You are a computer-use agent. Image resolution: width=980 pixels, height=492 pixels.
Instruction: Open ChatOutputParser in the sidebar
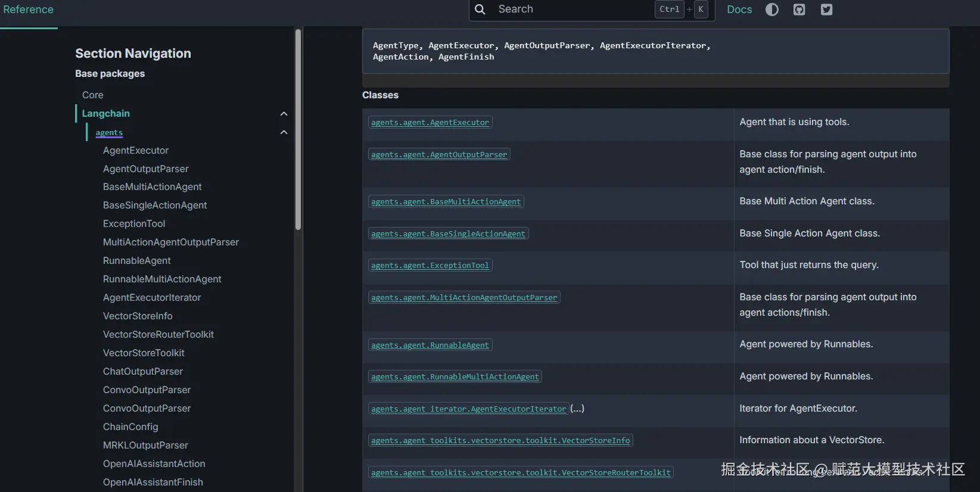[143, 371]
